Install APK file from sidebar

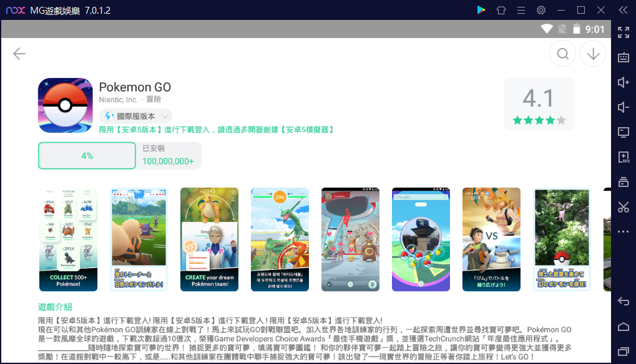pos(624,157)
